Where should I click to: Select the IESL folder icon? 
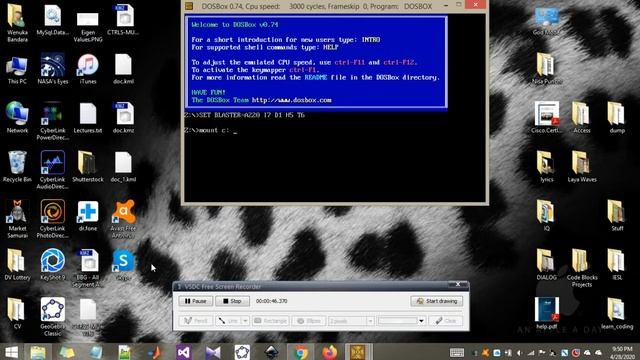coord(617,264)
